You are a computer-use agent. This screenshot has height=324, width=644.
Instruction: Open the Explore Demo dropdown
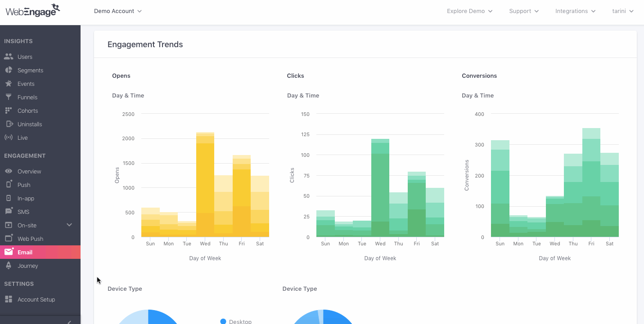(x=469, y=11)
